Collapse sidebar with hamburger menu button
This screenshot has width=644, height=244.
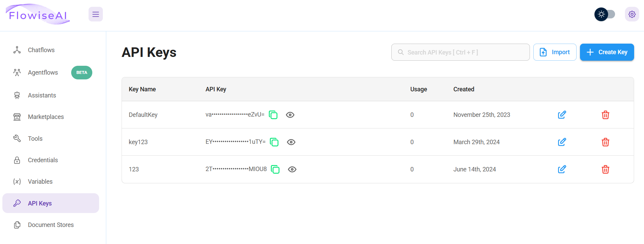96,14
